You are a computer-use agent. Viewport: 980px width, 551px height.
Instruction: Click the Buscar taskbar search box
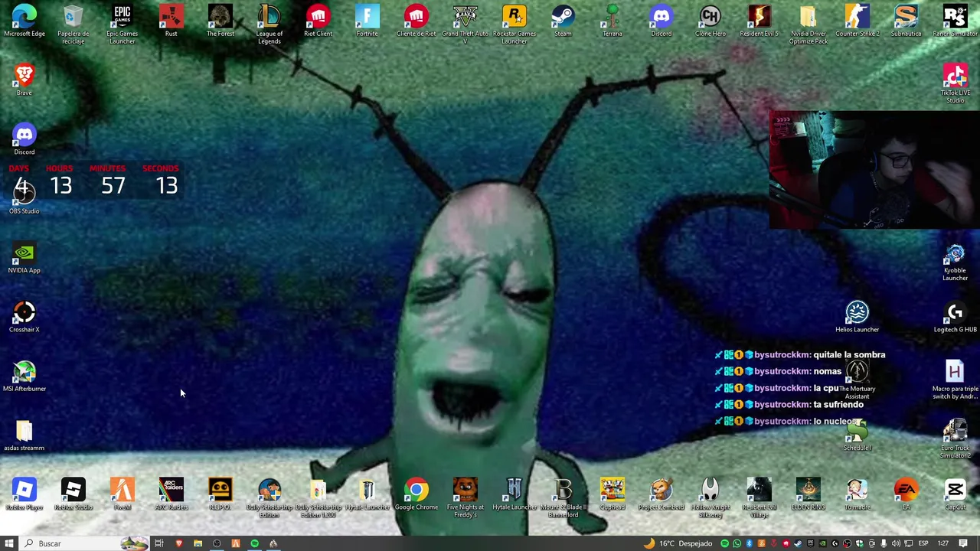(x=84, y=543)
